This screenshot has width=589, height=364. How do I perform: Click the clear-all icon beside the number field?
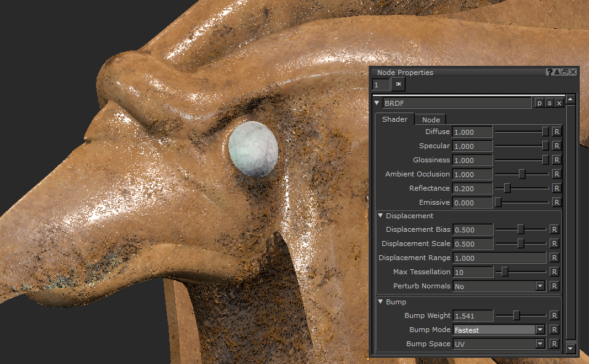[x=398, y=84]
